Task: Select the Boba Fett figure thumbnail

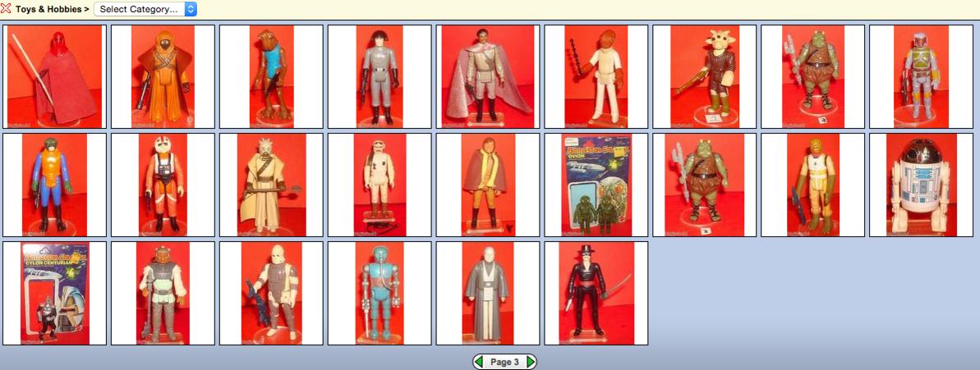Action: coord(922,76)
